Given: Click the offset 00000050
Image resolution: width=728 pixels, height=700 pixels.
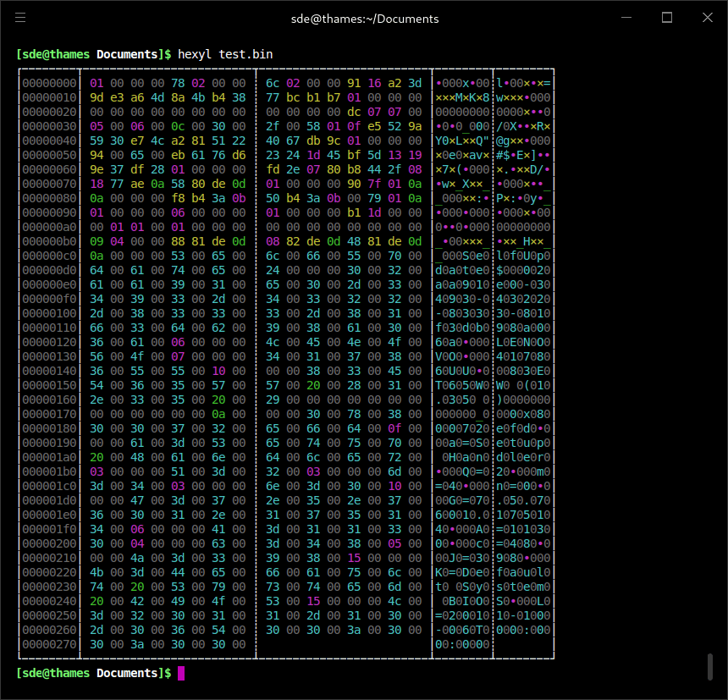Looking at the screenshot, I should (x=49, y=155).
